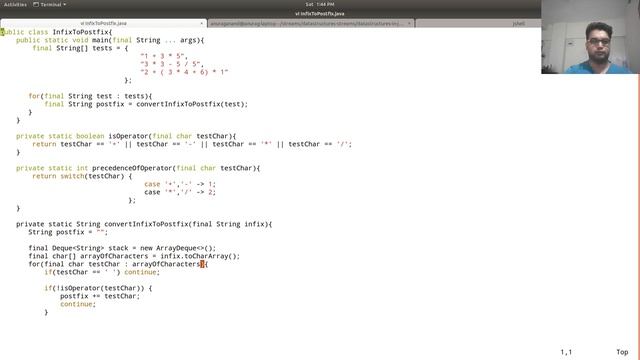This screenshot has height=360, width=640.
Task: Click the 'private static String convertInfixToPostfix' declaration
Action: [x=144, y=224]
